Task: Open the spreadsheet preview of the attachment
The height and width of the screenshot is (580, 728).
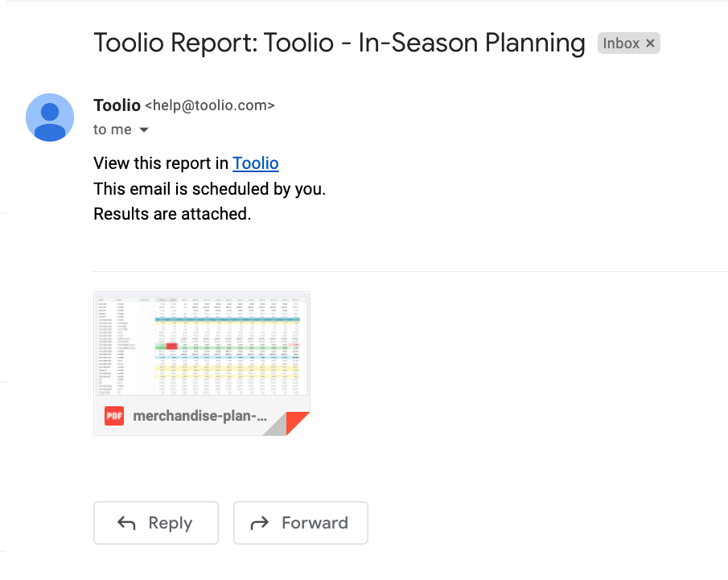Action: coord(202,344)
